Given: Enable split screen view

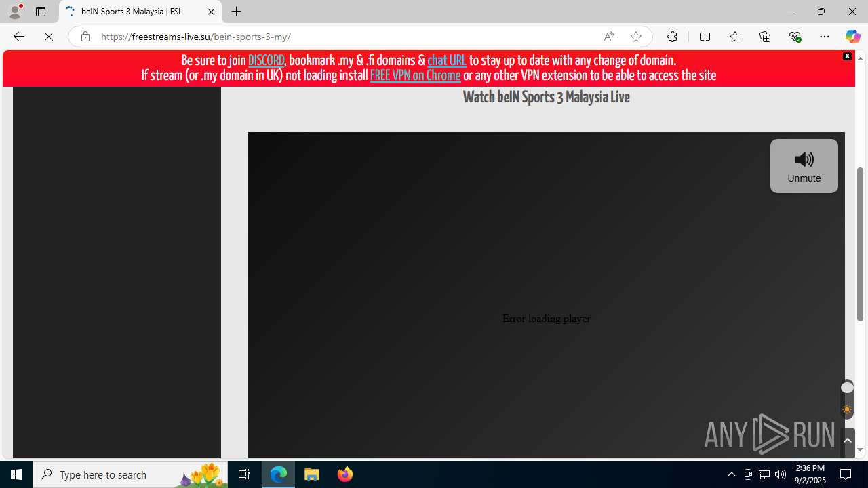Looking at the screenshot, I should pyautogui.click(x=705, y=37).
